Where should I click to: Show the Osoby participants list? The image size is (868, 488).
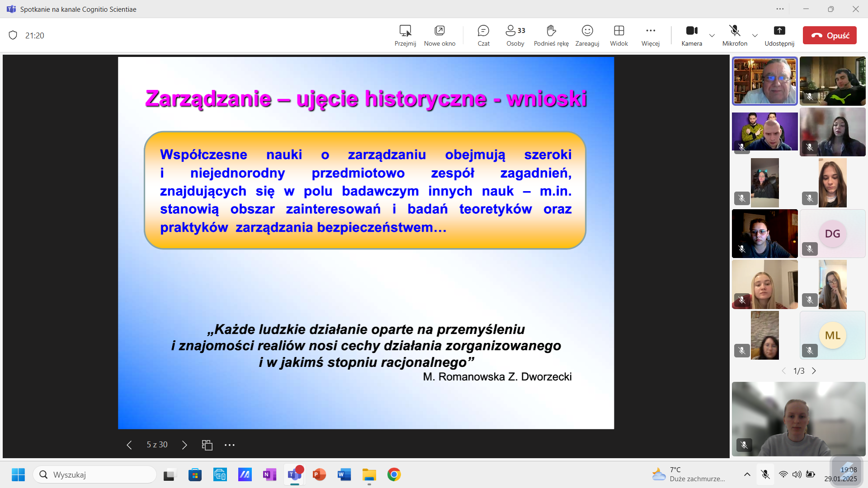point(515,35)
